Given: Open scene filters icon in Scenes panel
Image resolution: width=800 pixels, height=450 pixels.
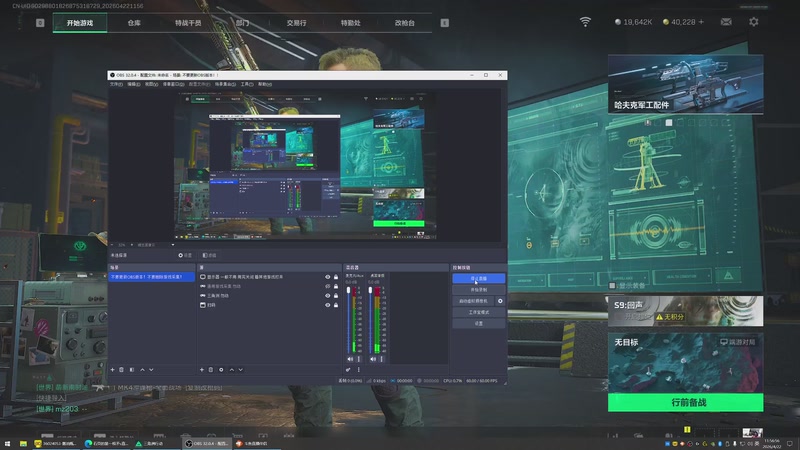Looking at the screenshot, I should pos(132,369).
